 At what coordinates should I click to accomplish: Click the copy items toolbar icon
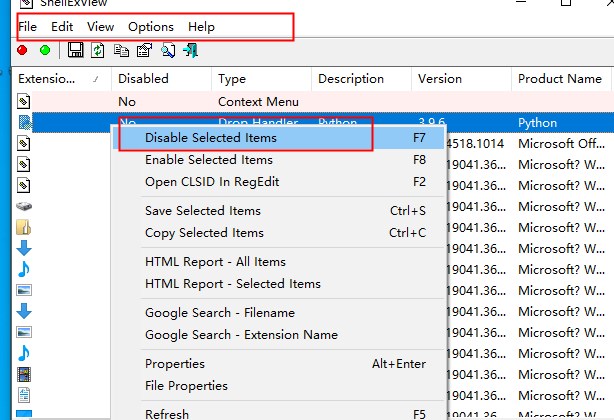point(122,50)
